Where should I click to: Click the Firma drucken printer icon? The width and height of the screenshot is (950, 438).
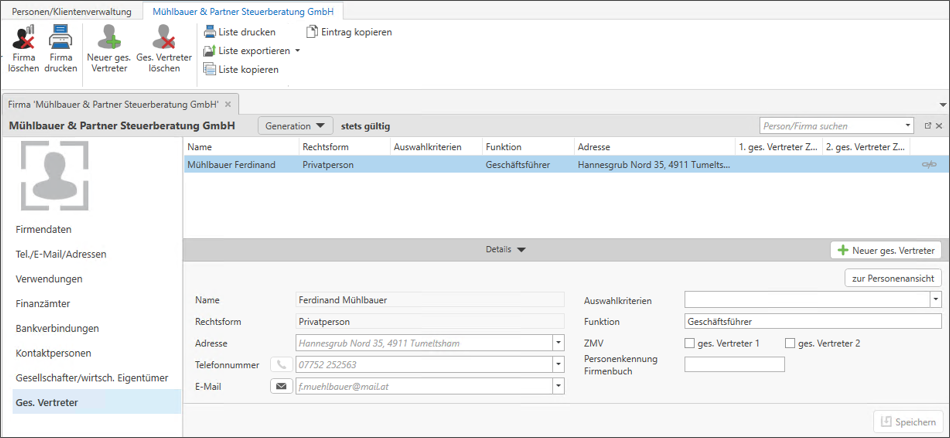point(61,38)
